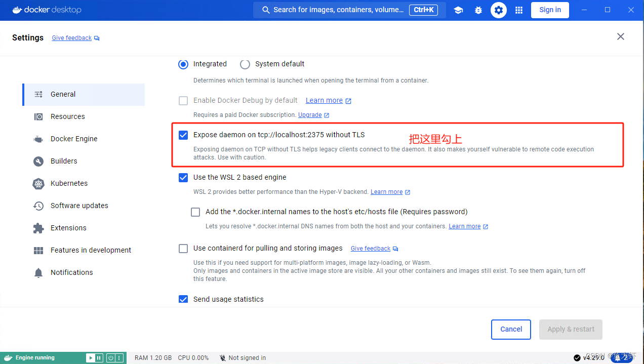Viewport: 644px width, 364px height.
Task: Click the Not signed in status text
Action: (x=247, y=358)
